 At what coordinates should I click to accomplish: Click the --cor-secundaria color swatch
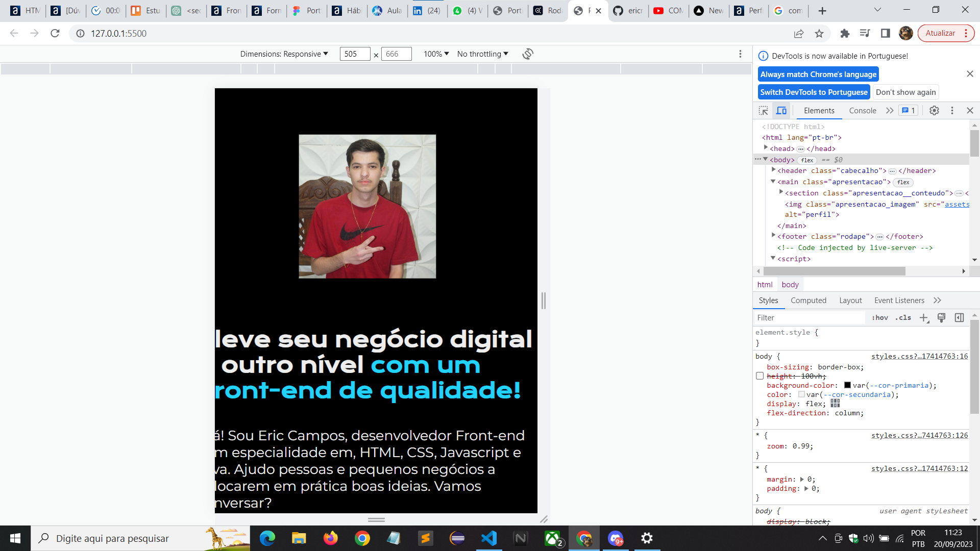pyautogui.click(x=801, y=394)
